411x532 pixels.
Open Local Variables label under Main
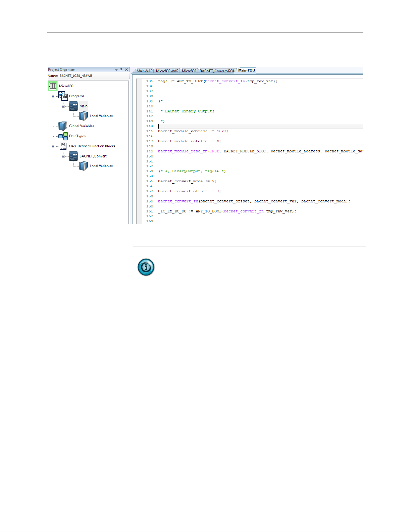click(101, 116)
